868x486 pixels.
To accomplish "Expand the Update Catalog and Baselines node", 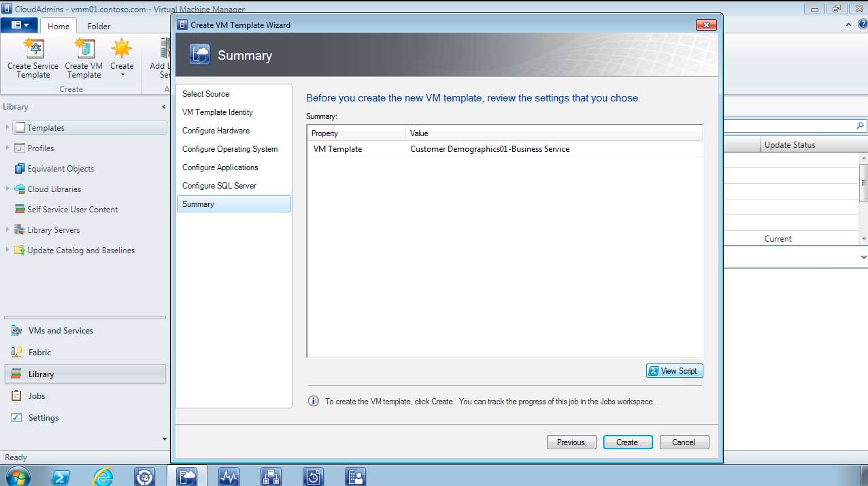I will point(7,250).
